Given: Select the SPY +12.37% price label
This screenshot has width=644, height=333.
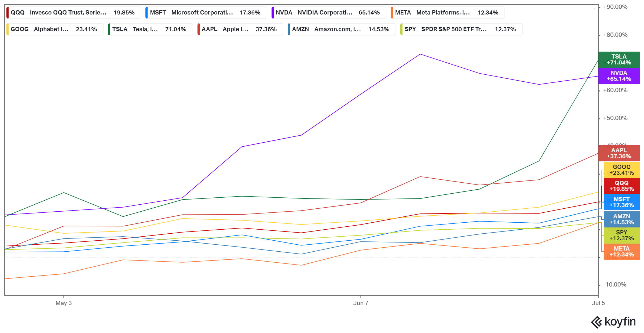Looking at the screenshot, I should point(622,236).
